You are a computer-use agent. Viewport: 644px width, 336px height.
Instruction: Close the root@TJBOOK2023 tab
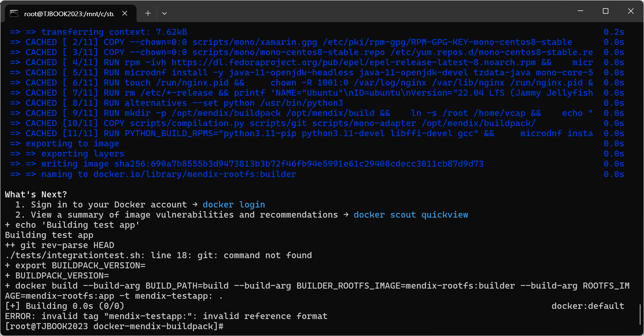(x=125, y=13)
